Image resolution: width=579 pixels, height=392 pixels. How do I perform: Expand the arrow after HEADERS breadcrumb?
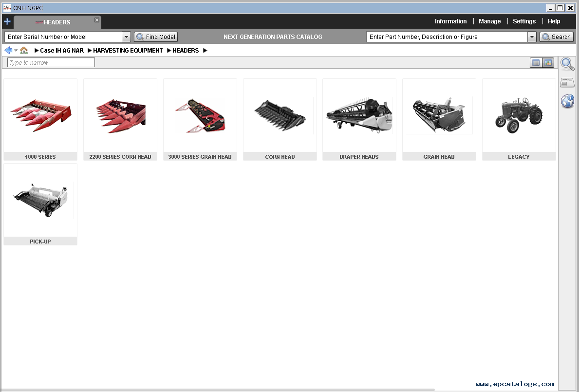[205, 51]
